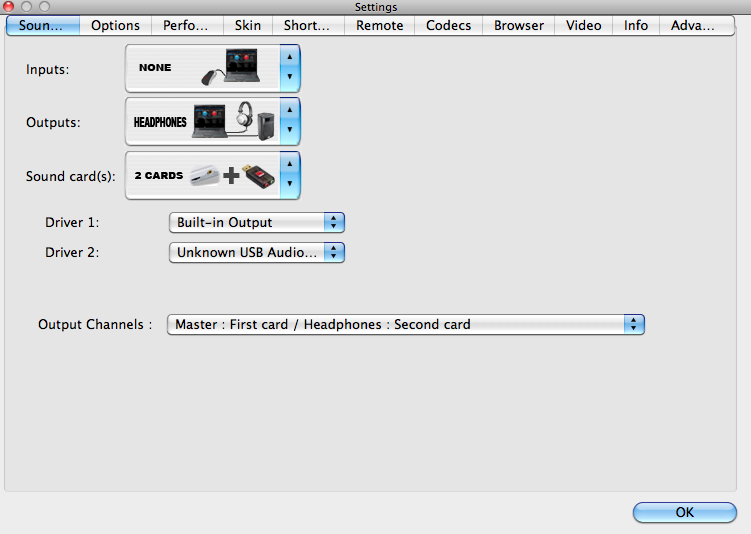Viewport: 751px width, 534px height.
Task: Close the Settings window
Action: 8,6
